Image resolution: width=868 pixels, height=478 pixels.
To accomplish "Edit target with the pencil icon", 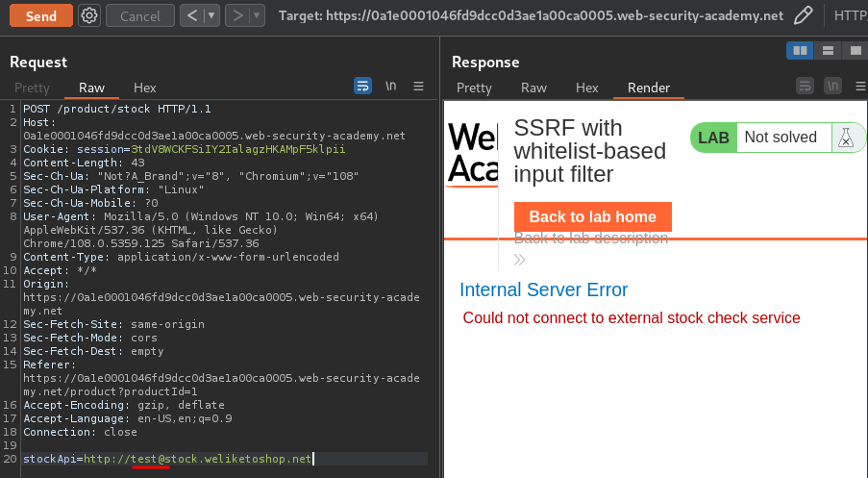I will click(804, 15).
